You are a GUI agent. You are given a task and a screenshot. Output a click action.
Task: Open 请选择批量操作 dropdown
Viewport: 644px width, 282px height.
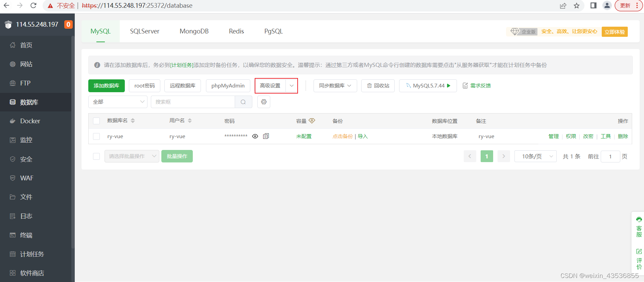point(132,156)
